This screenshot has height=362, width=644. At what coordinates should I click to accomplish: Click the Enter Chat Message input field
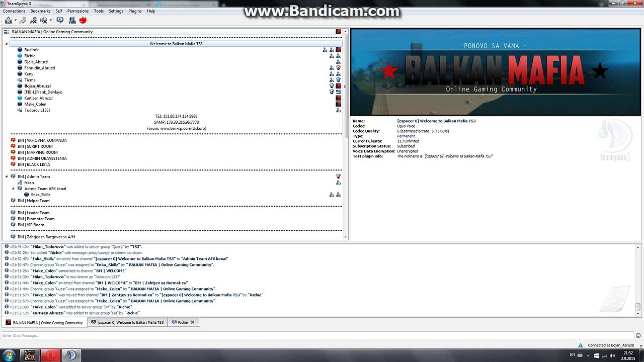317,335
